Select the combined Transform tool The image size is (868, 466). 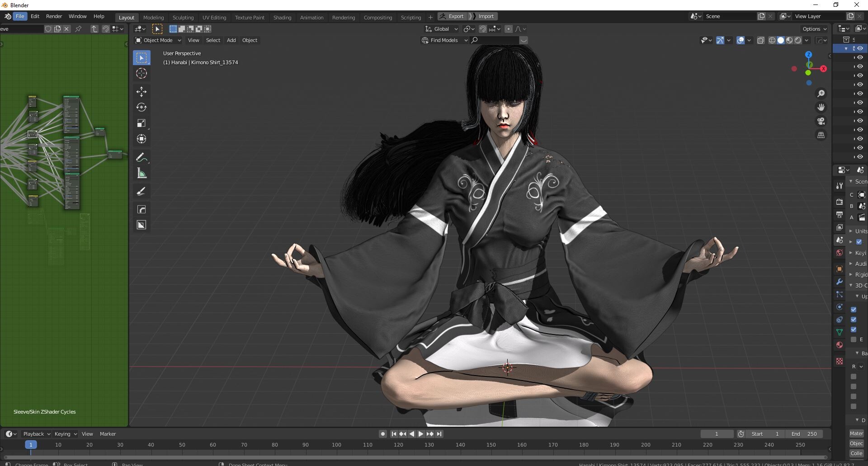coord(142,139)
